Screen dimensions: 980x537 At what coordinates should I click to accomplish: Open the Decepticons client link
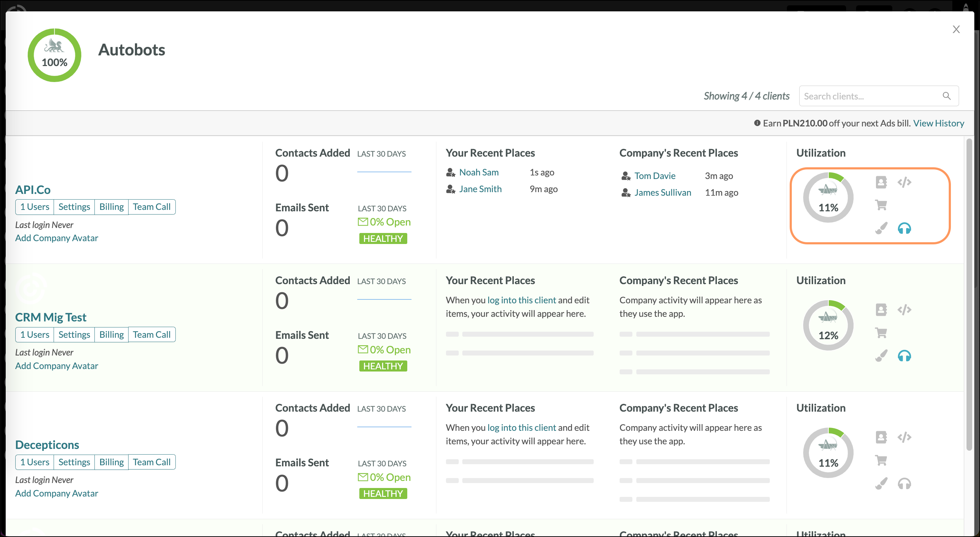point(47,445)
